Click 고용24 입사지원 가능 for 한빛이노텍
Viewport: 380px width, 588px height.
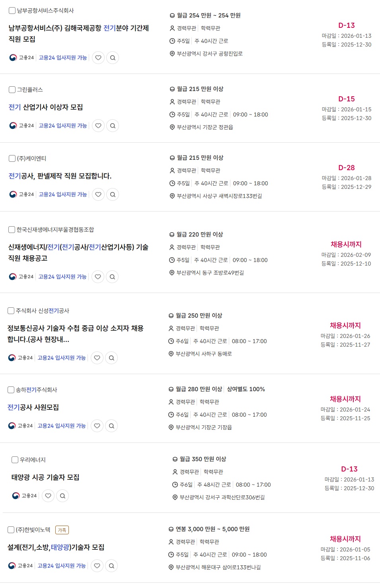[62, 566]
